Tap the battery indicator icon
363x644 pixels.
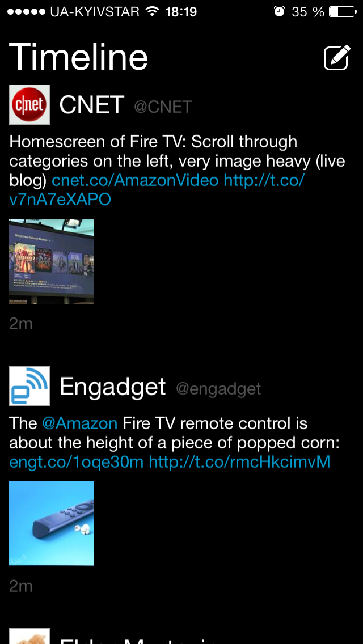[x=343, y=11]
